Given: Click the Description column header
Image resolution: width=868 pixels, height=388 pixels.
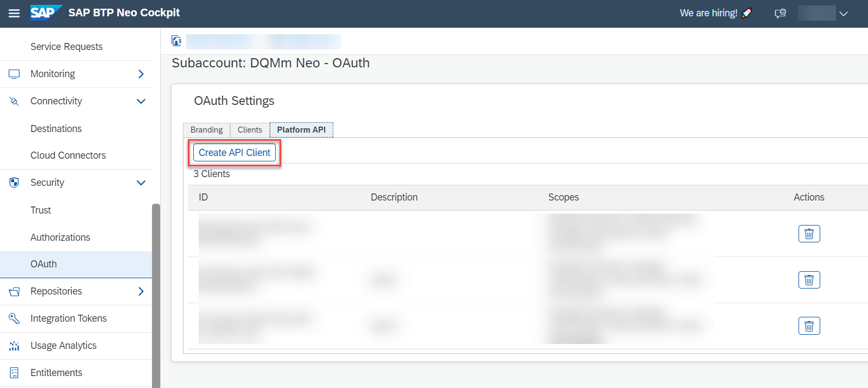Looking at the screenshot, I should (x=394, y=197).
